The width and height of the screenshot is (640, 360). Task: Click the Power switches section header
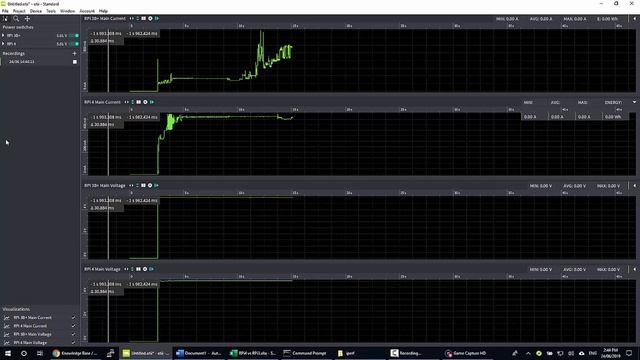18,27
